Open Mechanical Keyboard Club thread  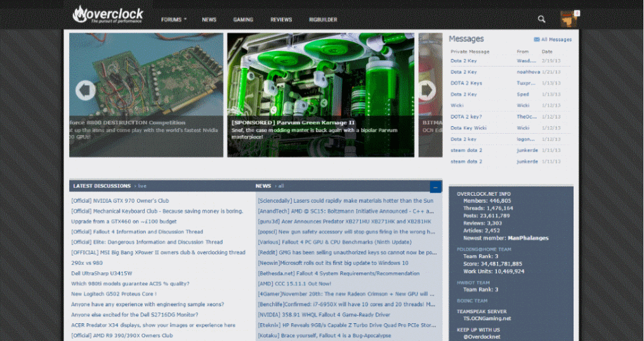click(x=157, y=211)
